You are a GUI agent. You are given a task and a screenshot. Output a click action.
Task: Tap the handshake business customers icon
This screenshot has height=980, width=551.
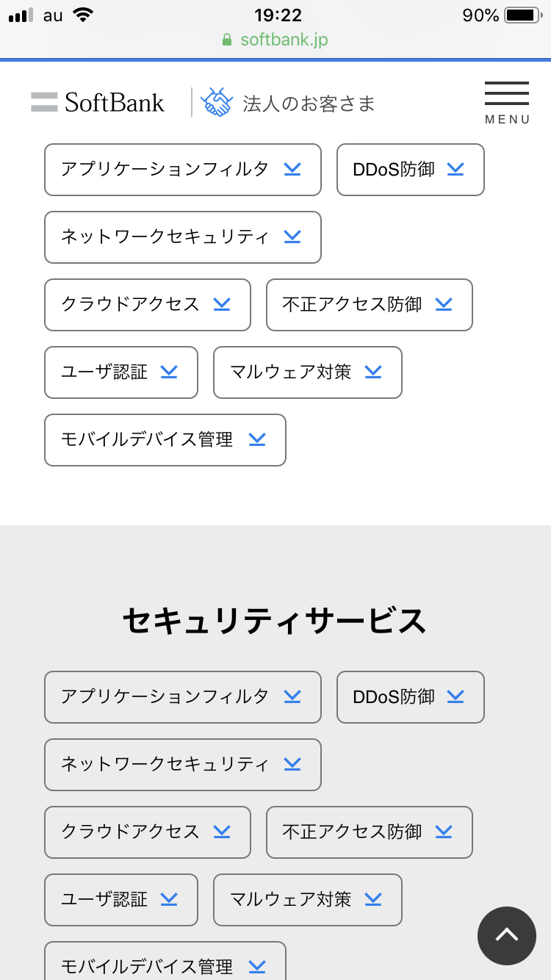(x=216, y=102)
